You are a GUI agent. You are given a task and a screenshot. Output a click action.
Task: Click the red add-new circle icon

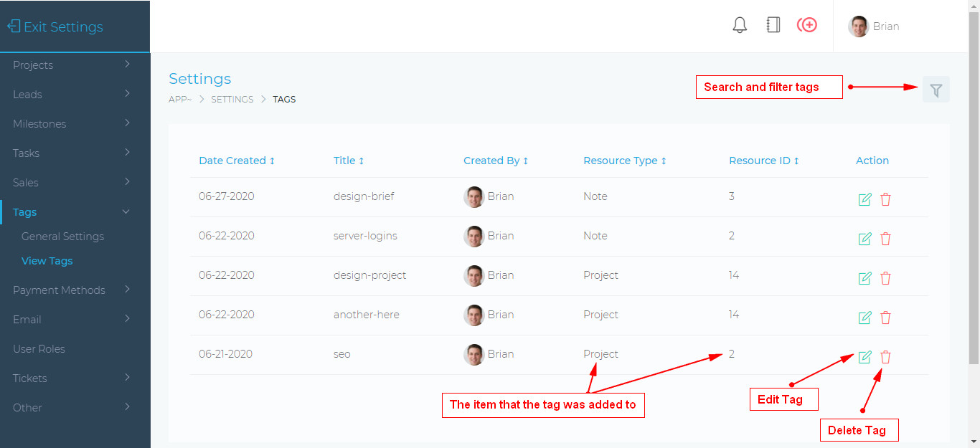(807, 24)
